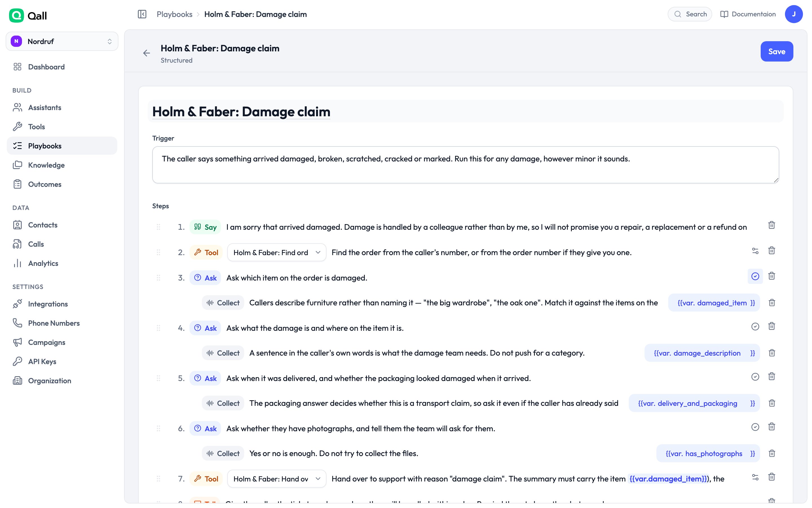
Task: Click the back arrow beside playbook title
Action: (x=147, y=53)
